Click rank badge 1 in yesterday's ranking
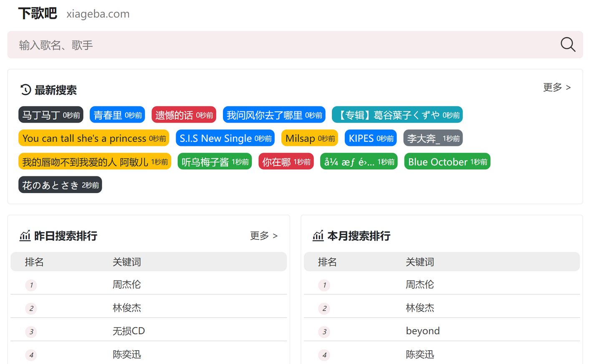589x364 pixels. coord(31,285)
